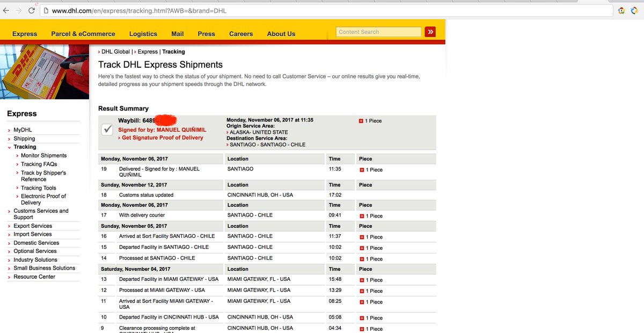Click the red search submit arrow button
This screenshot has height=333, width=644.
tap(430, 32)
